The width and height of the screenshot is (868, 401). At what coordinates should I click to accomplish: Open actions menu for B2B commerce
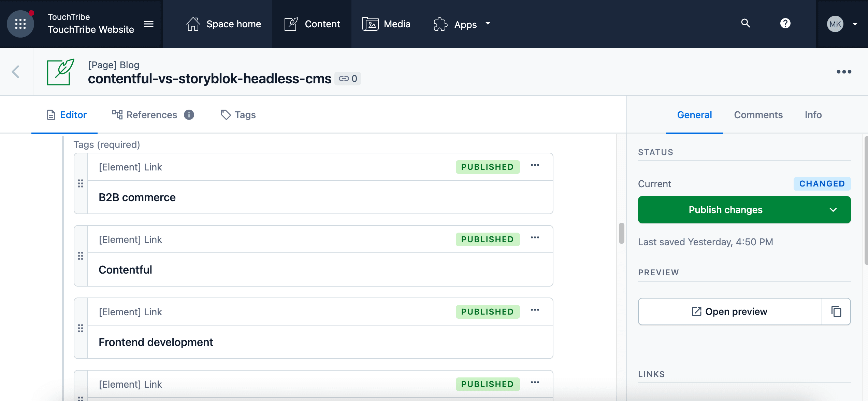tap(535, 165)
